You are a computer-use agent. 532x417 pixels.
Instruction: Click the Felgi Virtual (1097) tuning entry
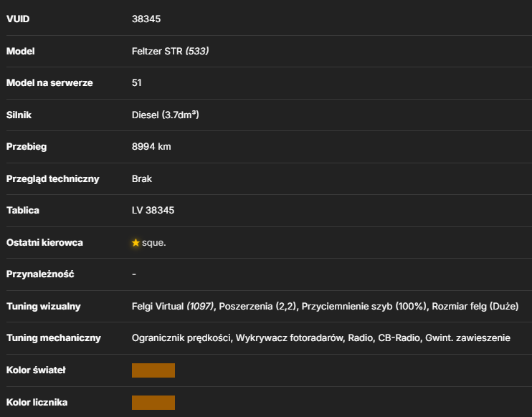pyautogui.click(x=173, y=307)
